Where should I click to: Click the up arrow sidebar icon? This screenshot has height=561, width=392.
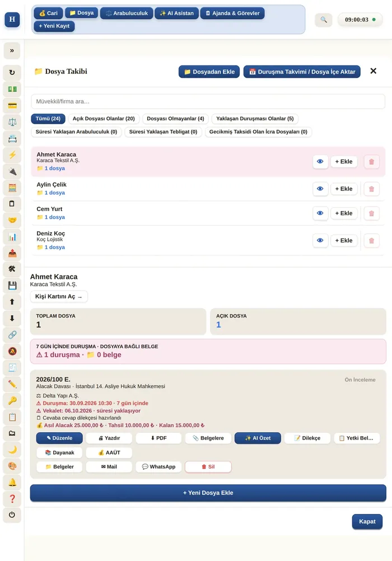[12, 302]
